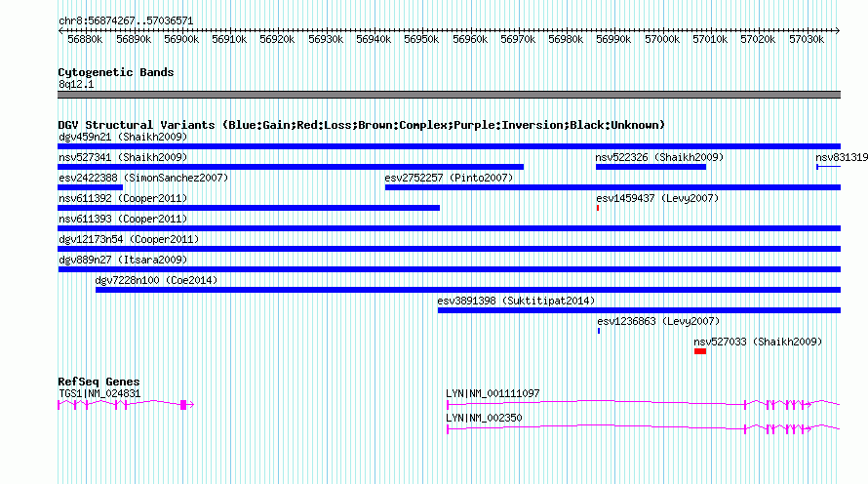Open esv2422388 (SimonSanchez2007) variant
868x484 pixels.
click(x=143, y=178)
